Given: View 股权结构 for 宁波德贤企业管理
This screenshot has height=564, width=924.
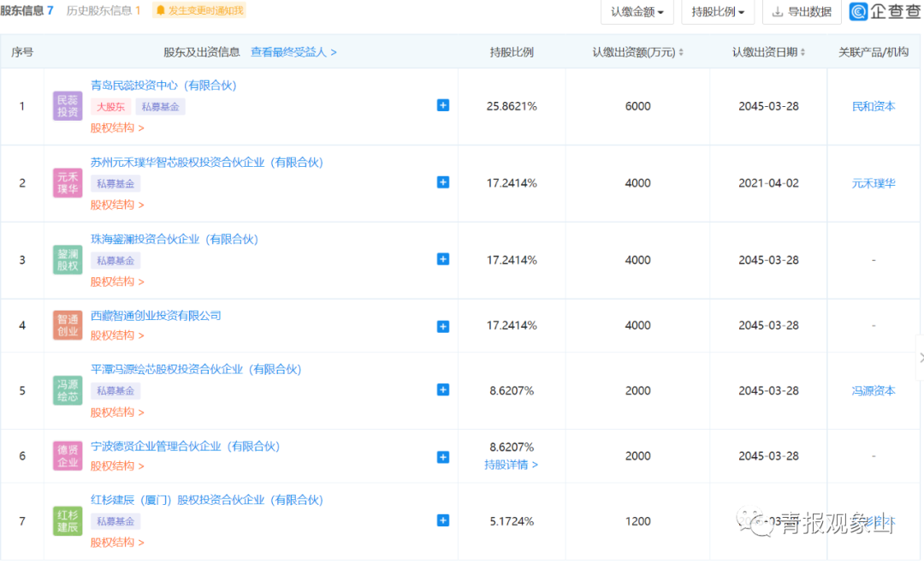Looking at the screenshot, I should coord(117,466).
